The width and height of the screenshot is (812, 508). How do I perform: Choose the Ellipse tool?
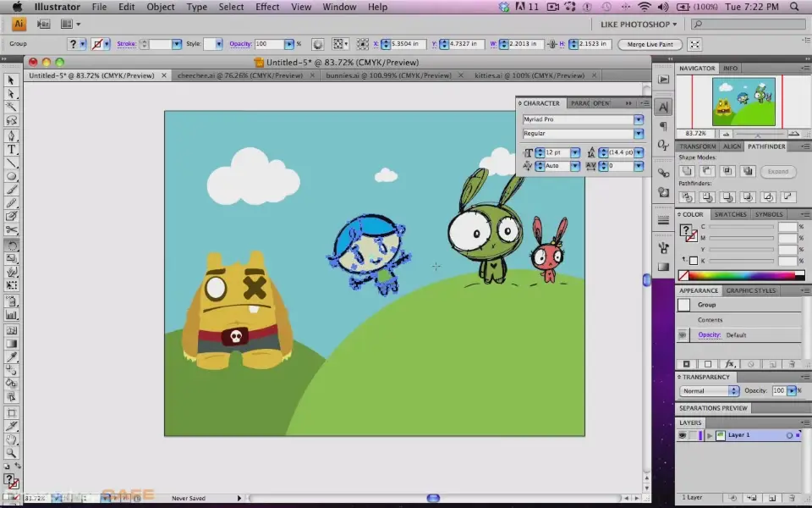11,177
